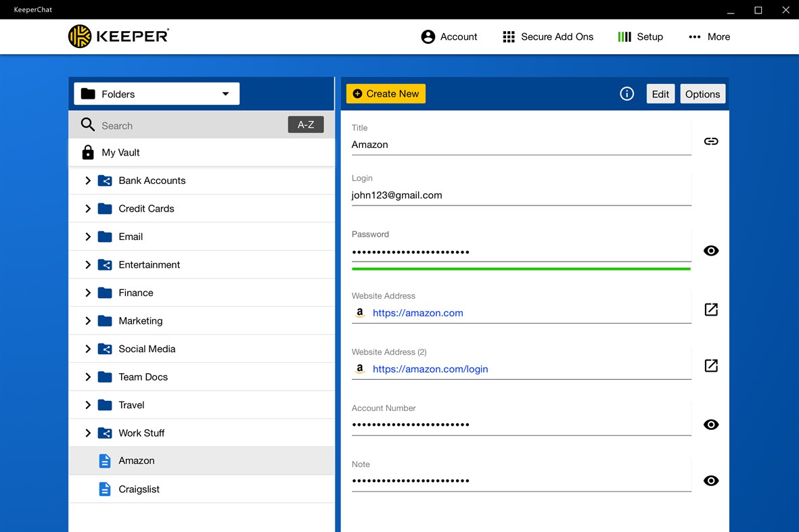799x532 pixels.
Task: Click the Keeper logo in the header
Action: pyautogui.click(x=118, y=36)
